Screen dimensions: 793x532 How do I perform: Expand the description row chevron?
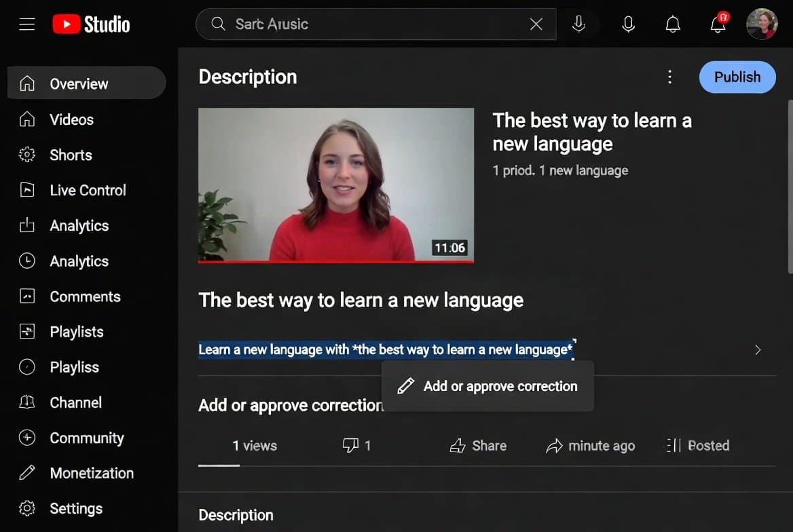pyautogui.click(x=758, y=350)
